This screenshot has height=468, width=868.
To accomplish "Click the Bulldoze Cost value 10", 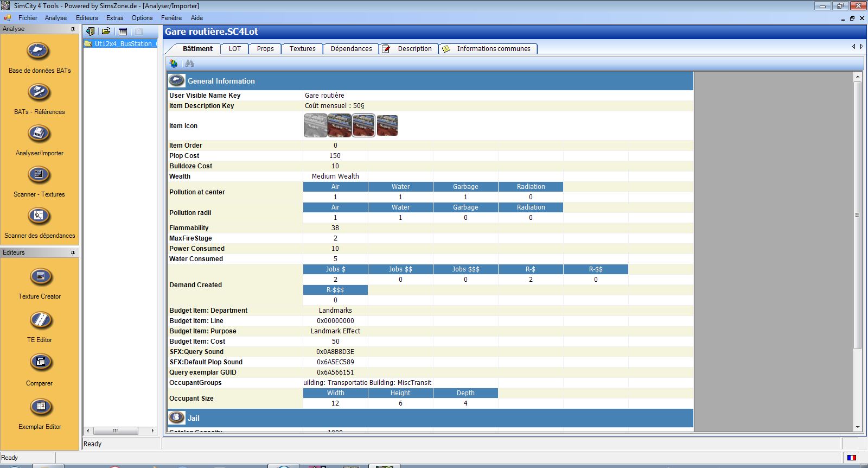I will click(335, 166).
